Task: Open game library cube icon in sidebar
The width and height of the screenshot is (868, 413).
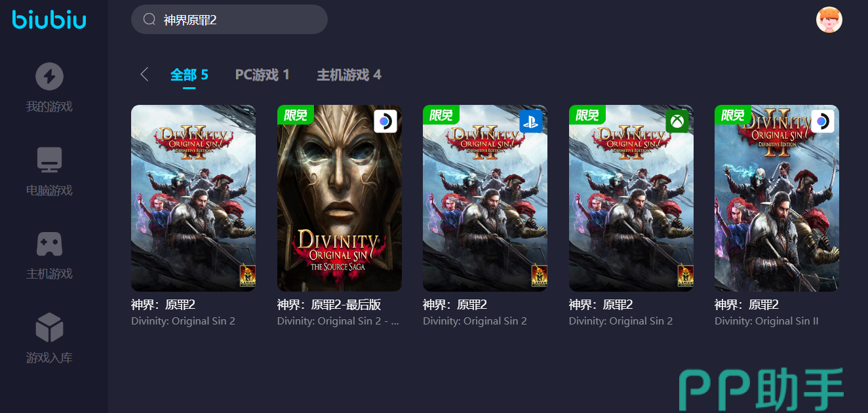Action: coord(49,328)
